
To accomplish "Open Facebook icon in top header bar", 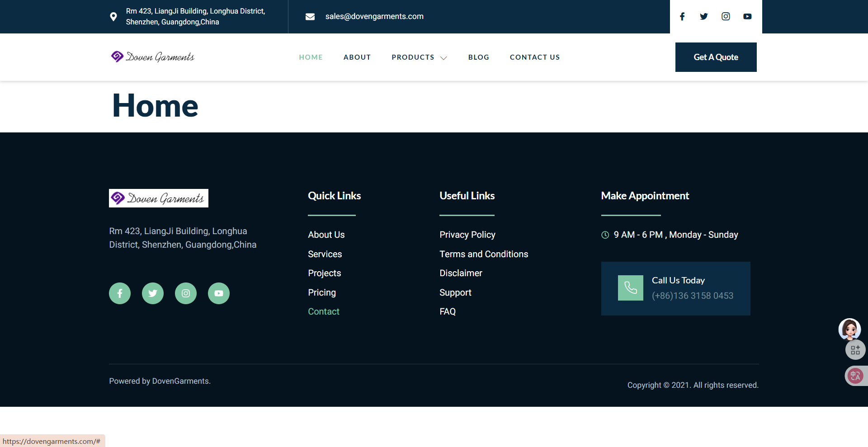I will [x=682, y=17].
